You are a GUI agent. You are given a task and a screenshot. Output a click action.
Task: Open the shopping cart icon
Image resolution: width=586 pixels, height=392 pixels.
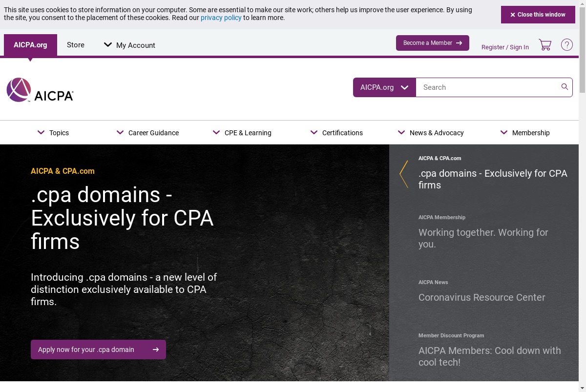point(545,45)
